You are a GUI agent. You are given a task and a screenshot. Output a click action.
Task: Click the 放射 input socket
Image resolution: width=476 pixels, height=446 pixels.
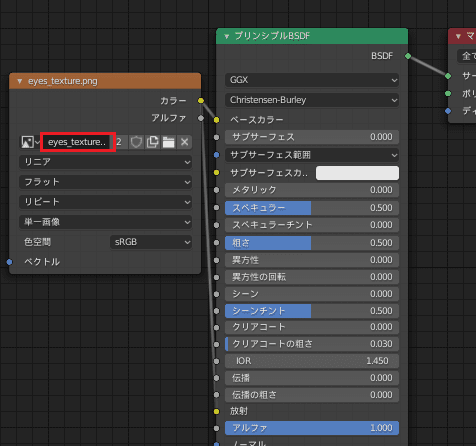click(x=217, y=412)
